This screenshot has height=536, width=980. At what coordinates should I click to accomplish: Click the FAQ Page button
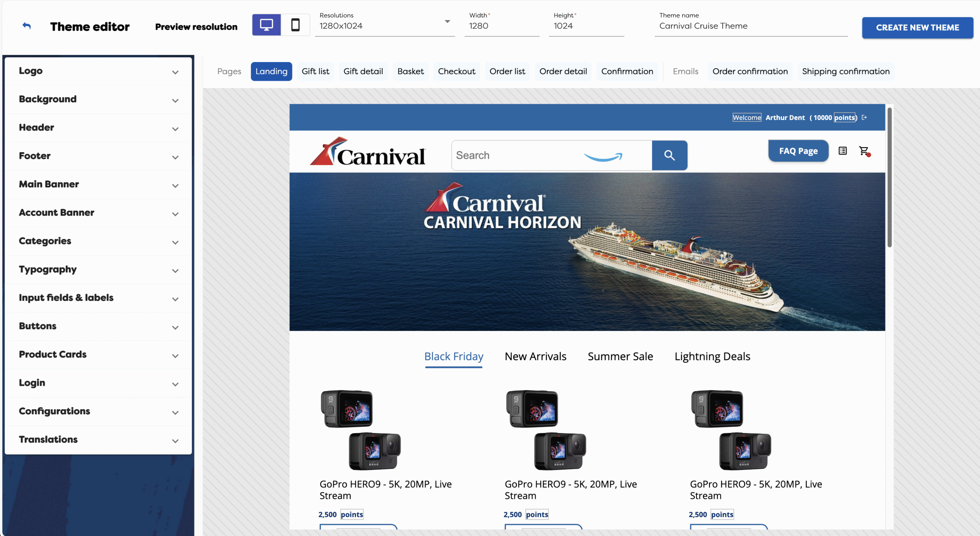tap(798, 151)
